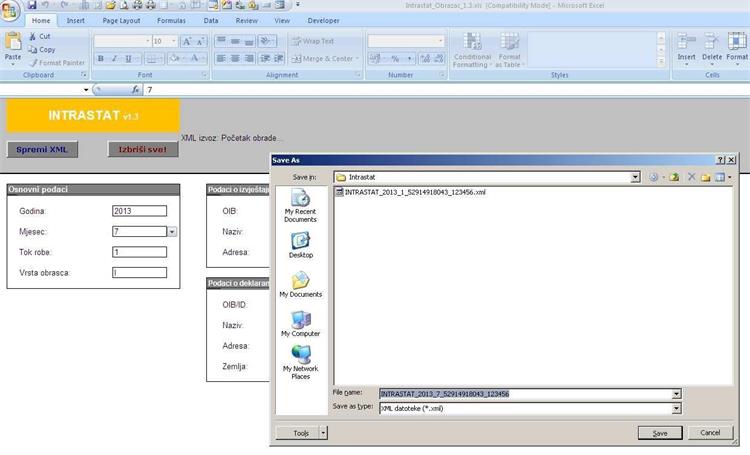Click in the File name field

[520, 394]
